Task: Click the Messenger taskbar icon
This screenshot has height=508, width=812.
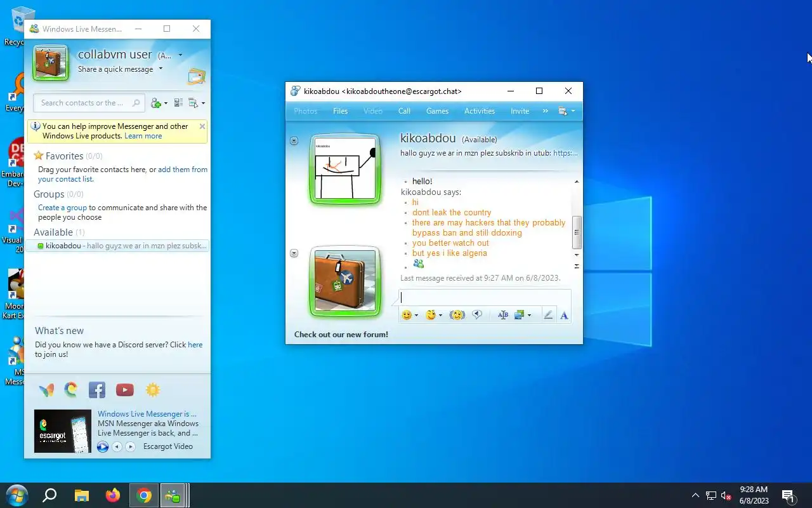Action: pyautogui.click(x=172, y=495)
